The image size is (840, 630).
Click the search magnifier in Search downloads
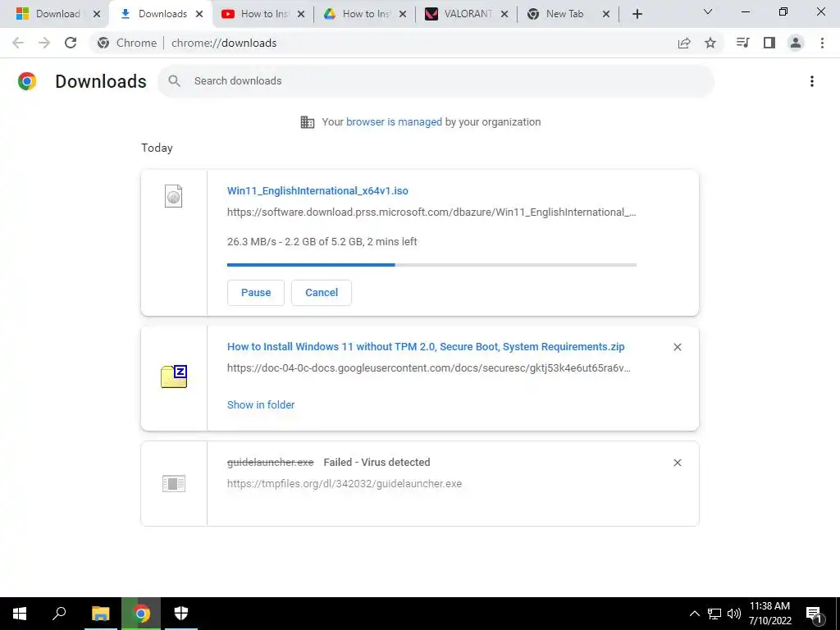click(174, 81)
